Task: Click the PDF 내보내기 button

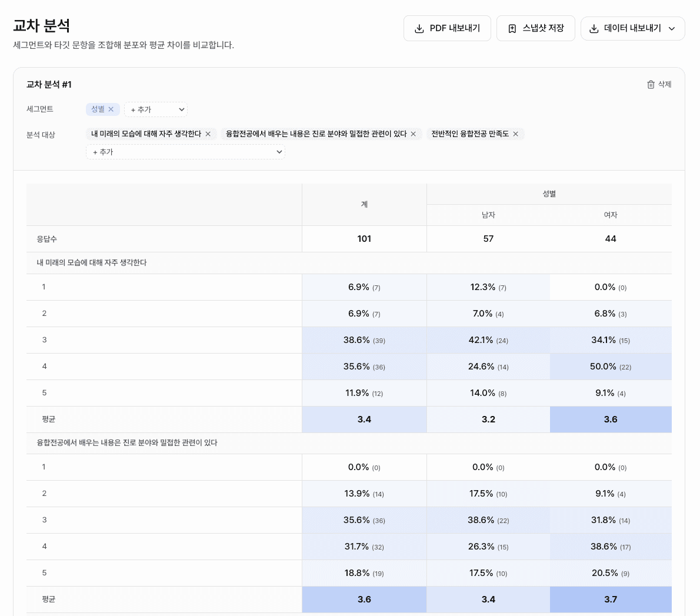Action: coord(447,28)
